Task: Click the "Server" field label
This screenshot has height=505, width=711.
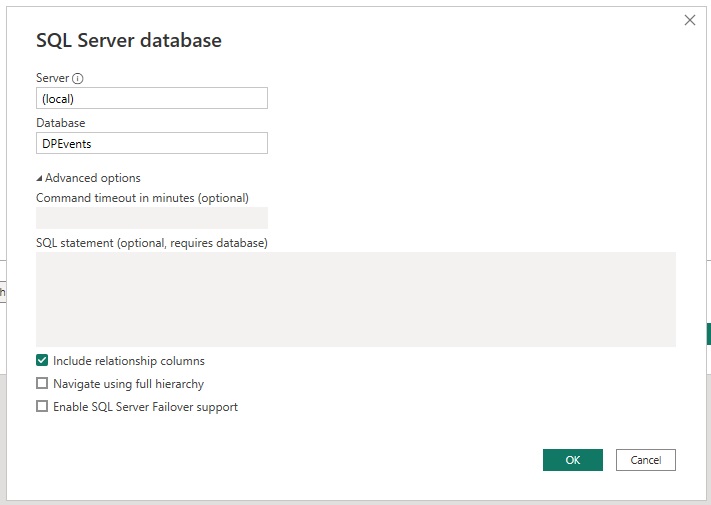Action: (x=52, y=78)
